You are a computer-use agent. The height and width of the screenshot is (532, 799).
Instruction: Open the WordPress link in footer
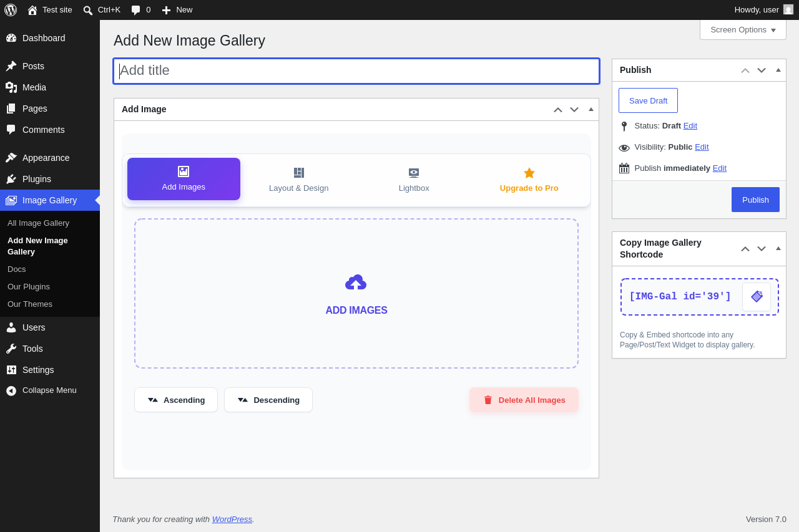pos(232,520)
